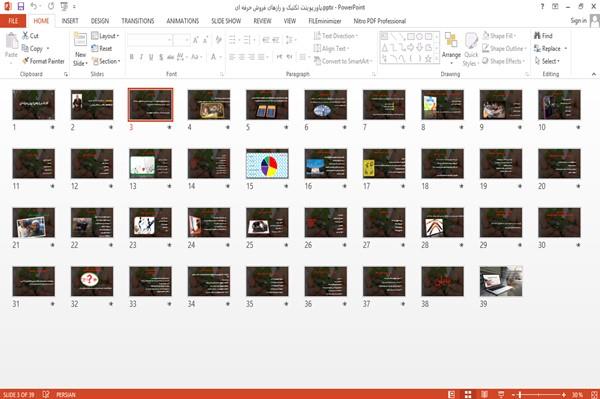600x399 pixels.
Task: Open the Arrange tool in Drawing group
Action: click(x=451, y=49)
